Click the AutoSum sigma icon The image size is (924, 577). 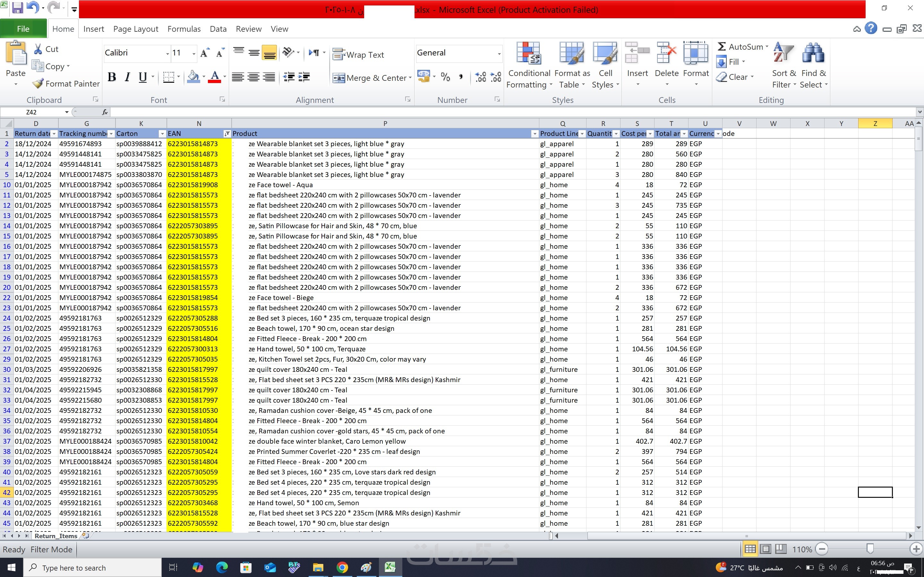point(721,46)
